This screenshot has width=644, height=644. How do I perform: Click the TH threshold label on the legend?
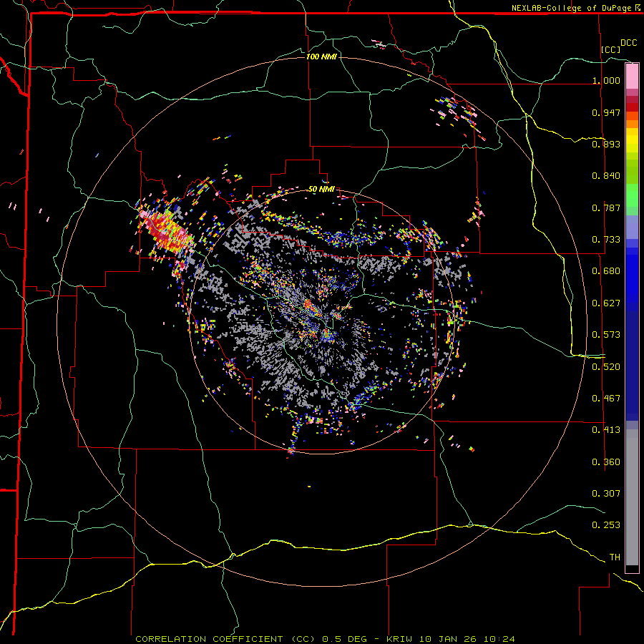[x=615, y=557]
